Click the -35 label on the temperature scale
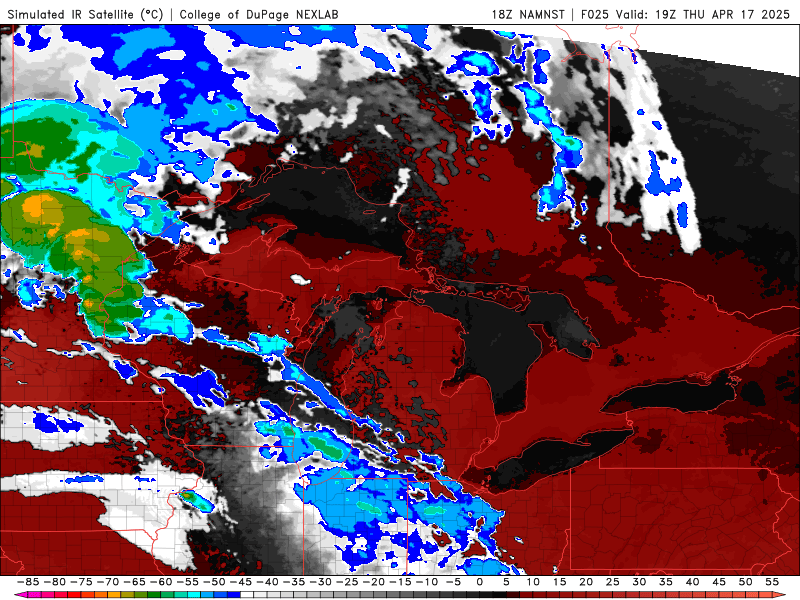Image resolution: width=800 pixels, height=600 pixels. click(x=293, y=582)
